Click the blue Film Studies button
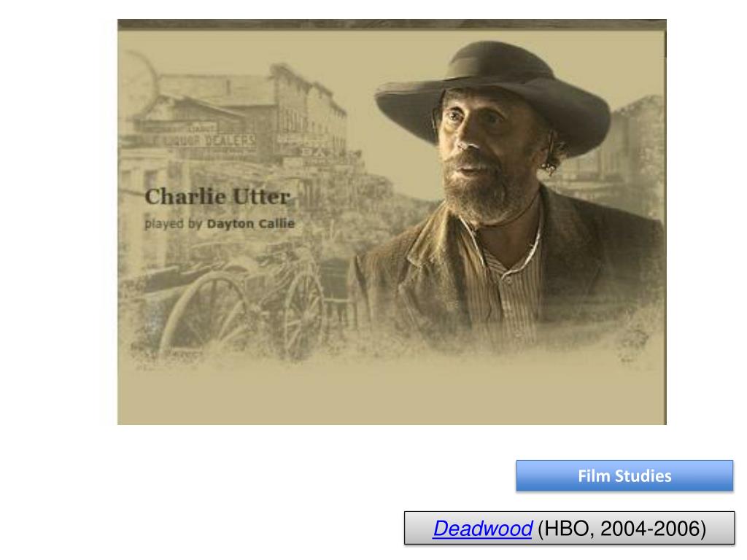Viewport: 747px width, 560px height. point(624,475)
